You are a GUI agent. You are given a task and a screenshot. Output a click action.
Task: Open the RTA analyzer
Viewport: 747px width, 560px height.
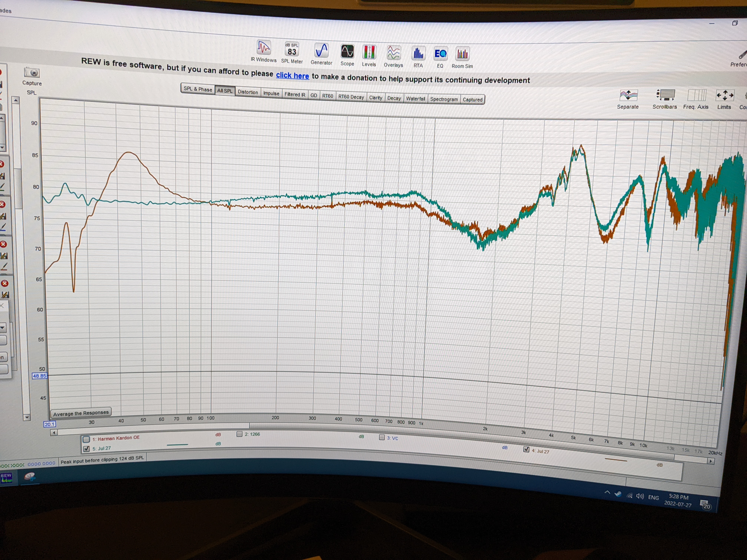pos(418,57)
